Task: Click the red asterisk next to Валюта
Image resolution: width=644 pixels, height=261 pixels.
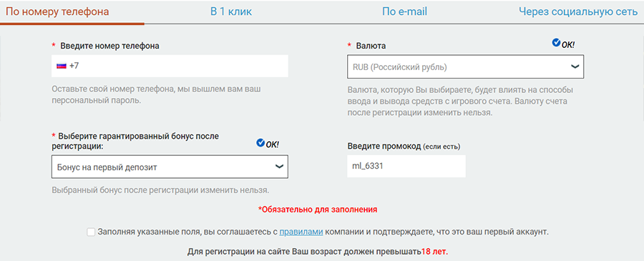Action: (349, 45)
